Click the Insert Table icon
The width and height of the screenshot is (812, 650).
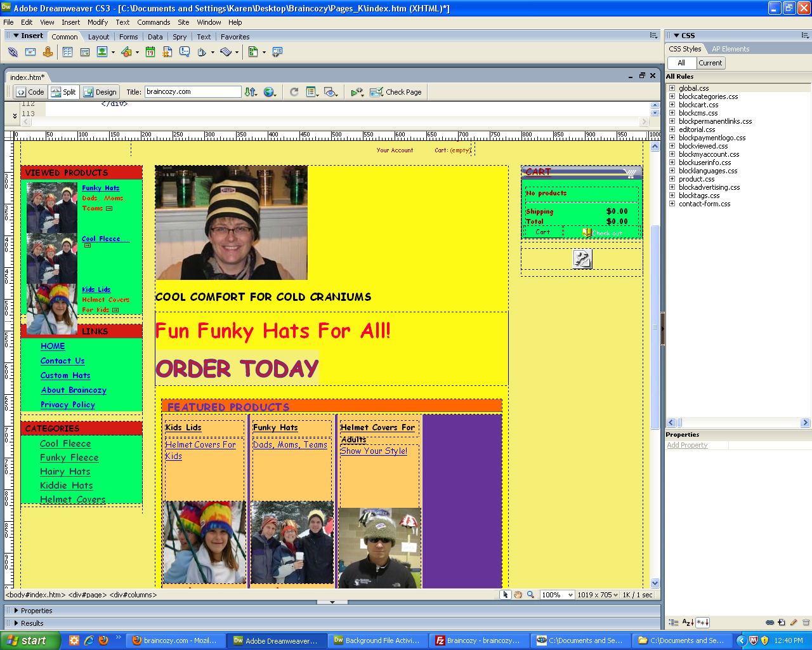pos(67,52)
